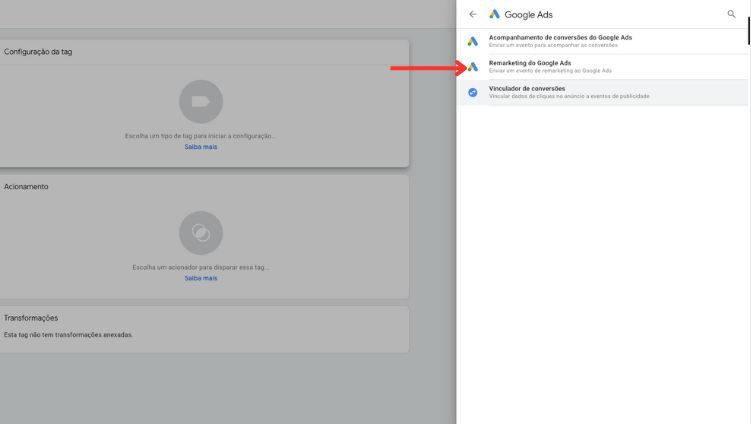The image size is (751, 424).
Task: Click 'Escolha um tipo de tag' text
Action: point(200,136)
